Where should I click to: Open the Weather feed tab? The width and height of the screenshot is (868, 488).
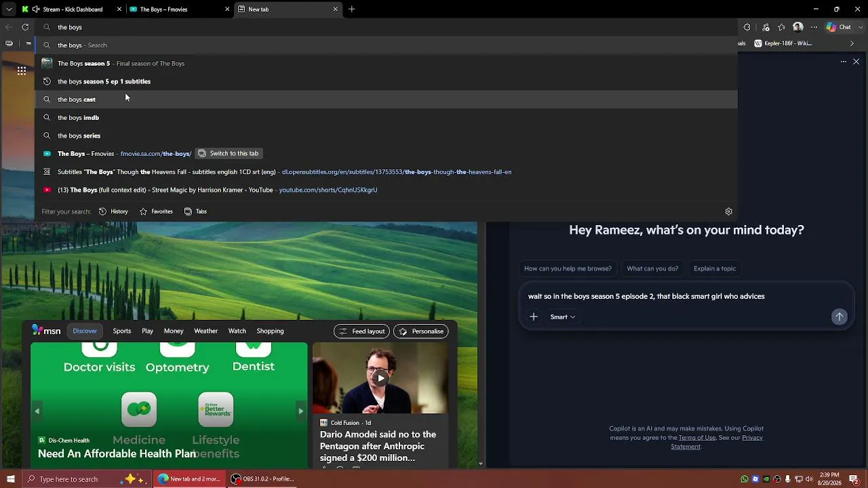[x=205, y=331]
